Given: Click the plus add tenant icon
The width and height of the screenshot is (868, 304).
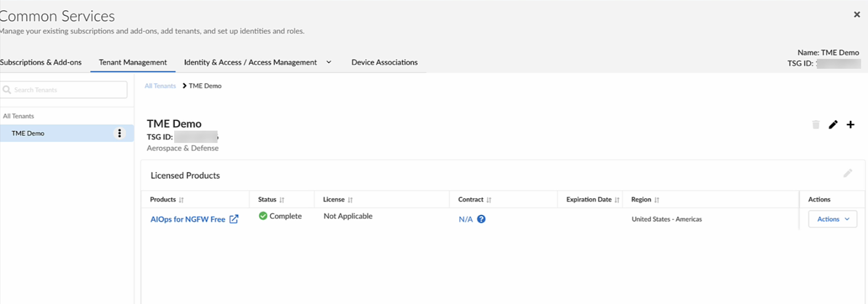Looking at the screenshot, I should point(850,125).
